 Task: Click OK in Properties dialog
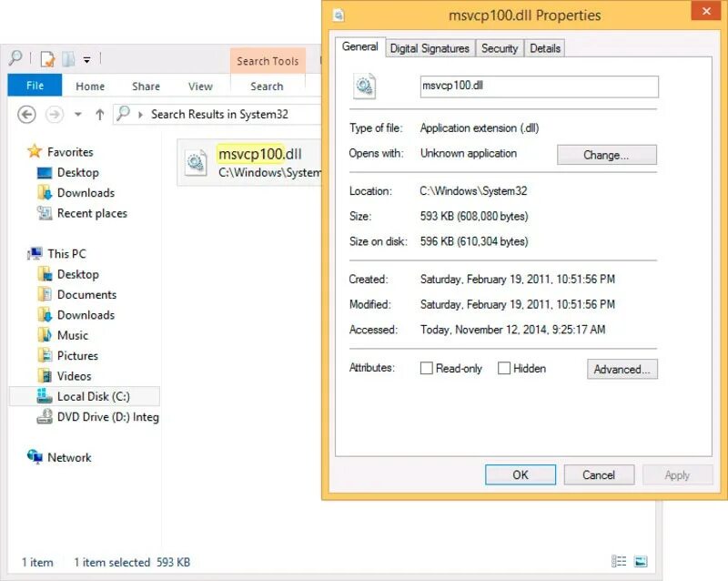[x=520, y=475]
